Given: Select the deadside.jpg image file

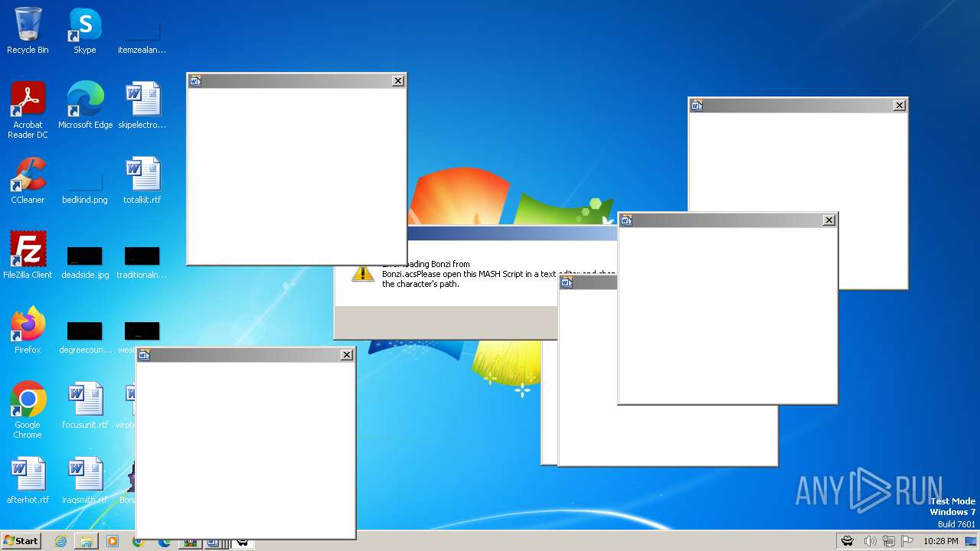Looking at the screenshot, I should [x=85, y=260].
